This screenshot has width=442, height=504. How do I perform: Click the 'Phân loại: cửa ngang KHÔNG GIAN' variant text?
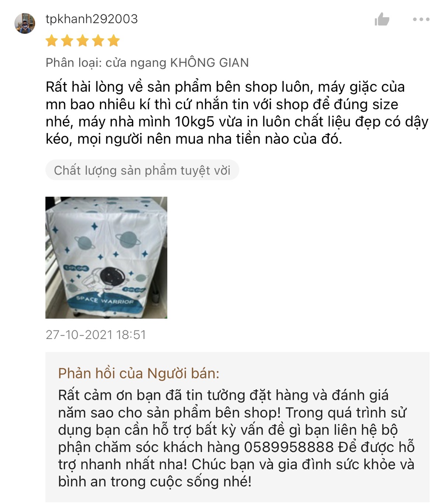tap(147, 63)
